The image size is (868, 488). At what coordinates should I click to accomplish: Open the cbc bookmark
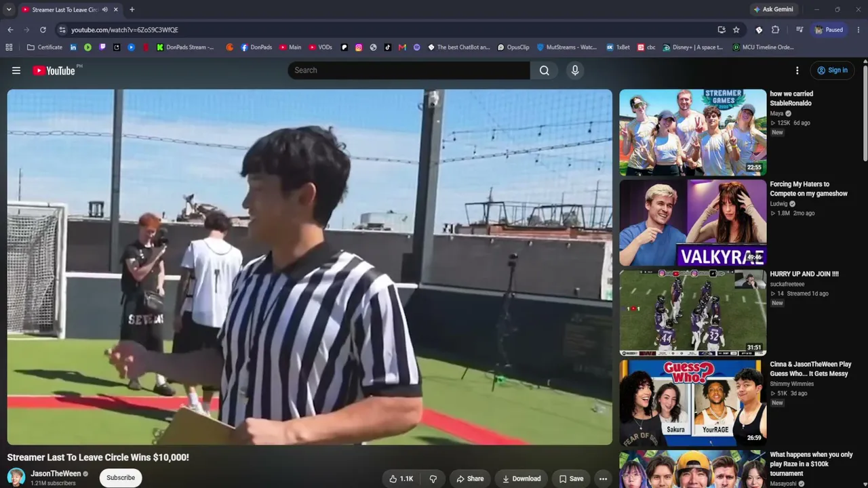[x=646, y=47]
